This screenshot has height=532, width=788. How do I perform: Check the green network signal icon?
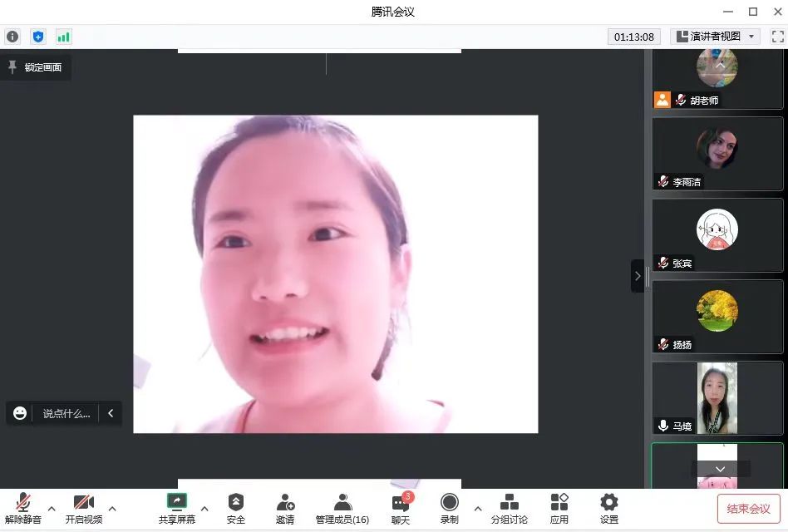point(63,37)
